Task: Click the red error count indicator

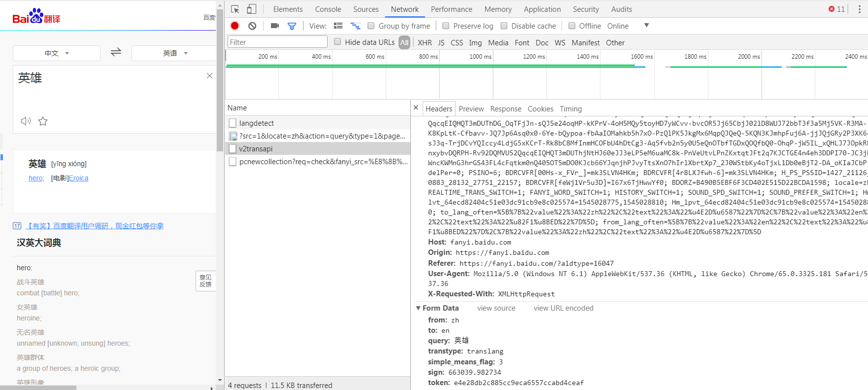Action: coord(836,9)
